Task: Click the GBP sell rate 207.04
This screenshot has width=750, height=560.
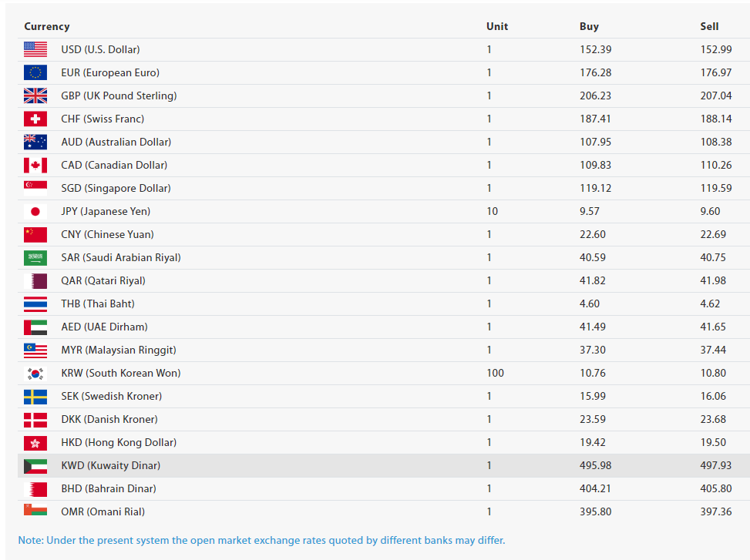Action: 716,96
